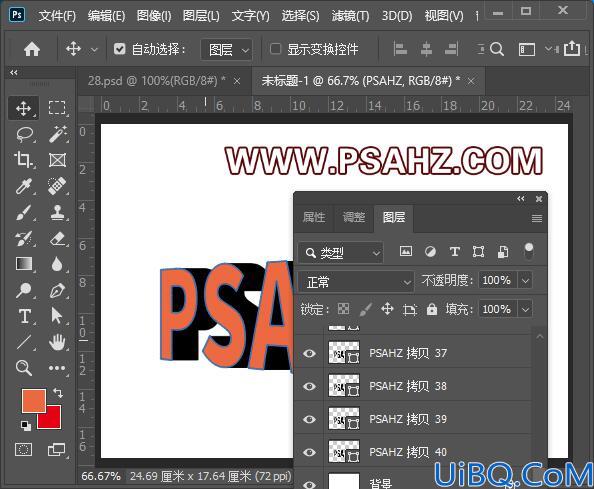Click the opacity 100% input field
Screen dimensions: 594x489
coord(497,281)
